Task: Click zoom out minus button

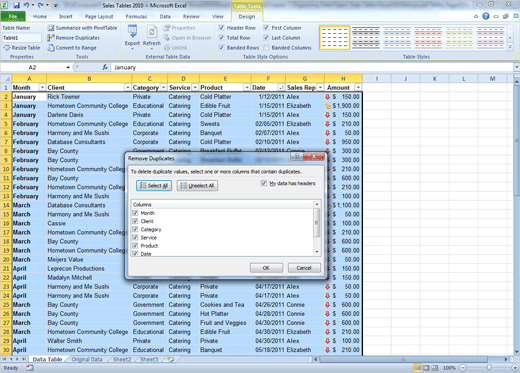Action: tap(463, 368)
